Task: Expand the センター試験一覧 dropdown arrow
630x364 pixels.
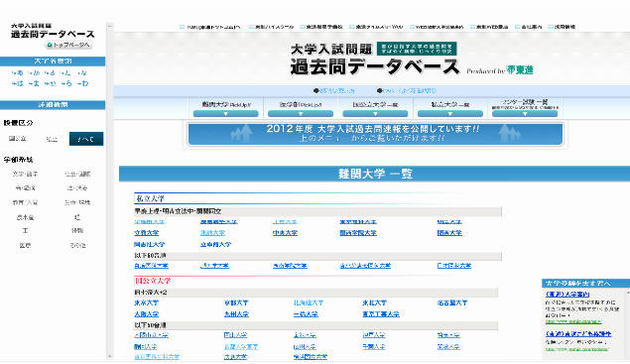Action: 525,114
